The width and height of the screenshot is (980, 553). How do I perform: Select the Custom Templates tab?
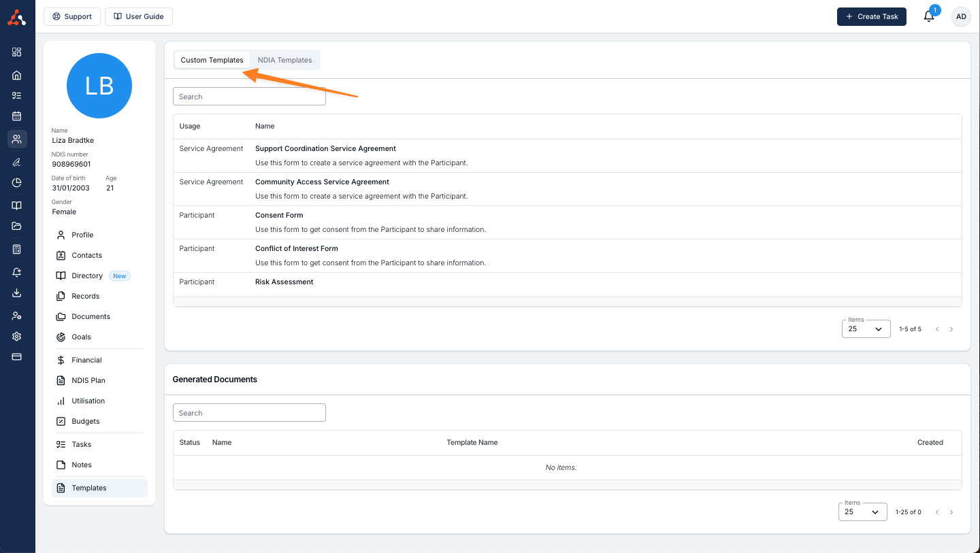tap(212, 60)
